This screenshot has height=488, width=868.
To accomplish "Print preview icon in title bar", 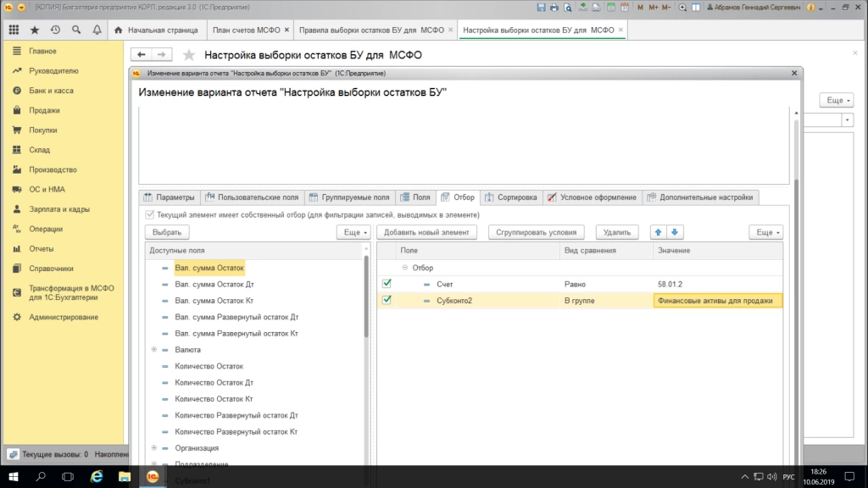I will click(x=568, y=7).
